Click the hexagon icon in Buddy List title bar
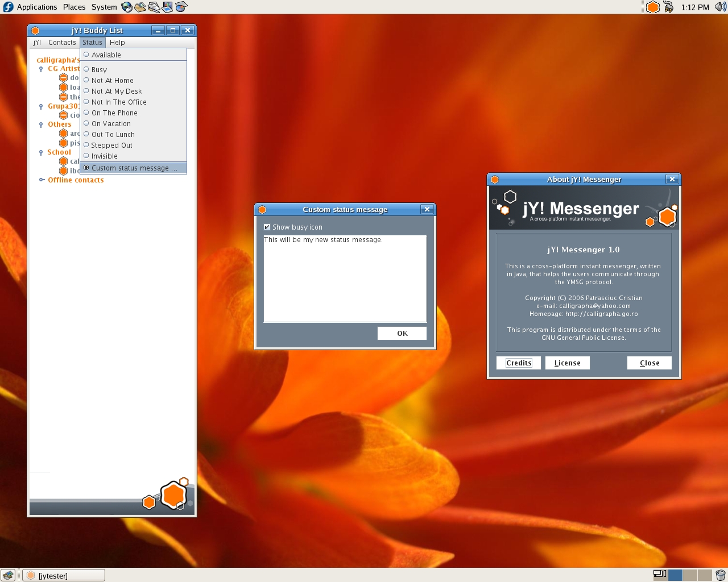This screenshot has width=728, height=582. (35, 30)
